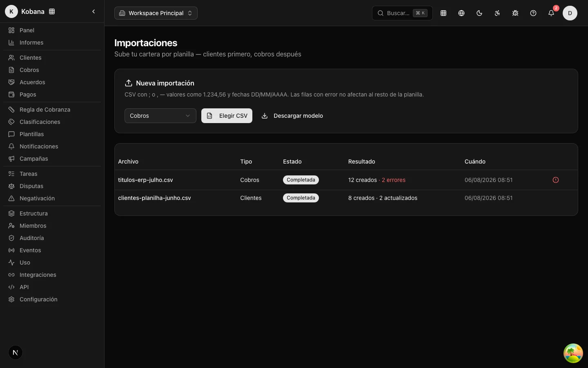Click the Disputas scales icon
The height and width of the screenshot is (368, 588).
click(11, 186)
